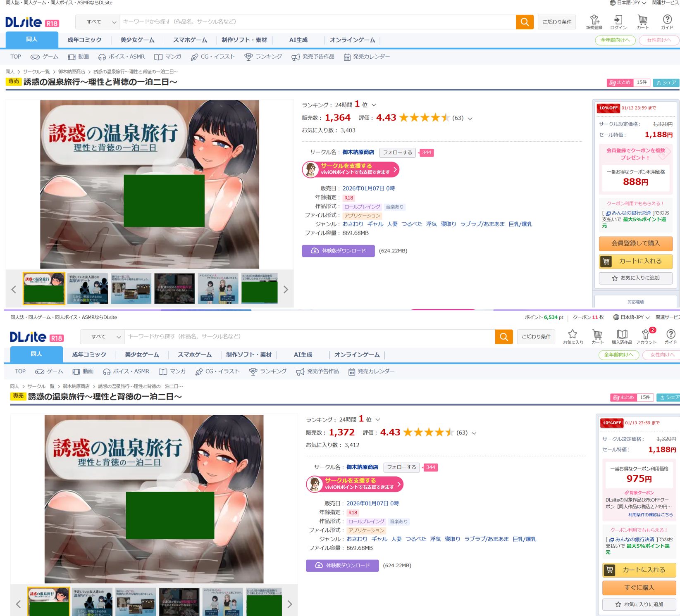Screen dimensions: 680x616
Task: Open the 購入済作品 purchased works icon
Action: [x=622, y=337]
